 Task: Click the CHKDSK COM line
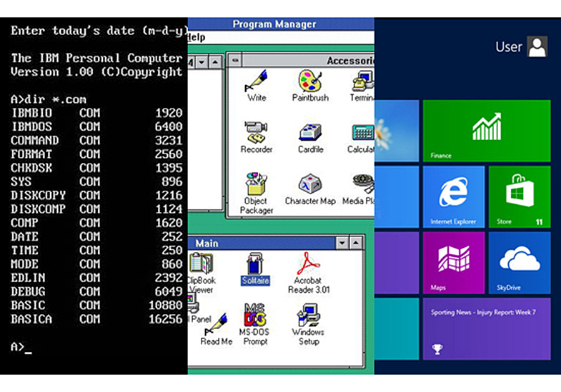coord(96,168)
